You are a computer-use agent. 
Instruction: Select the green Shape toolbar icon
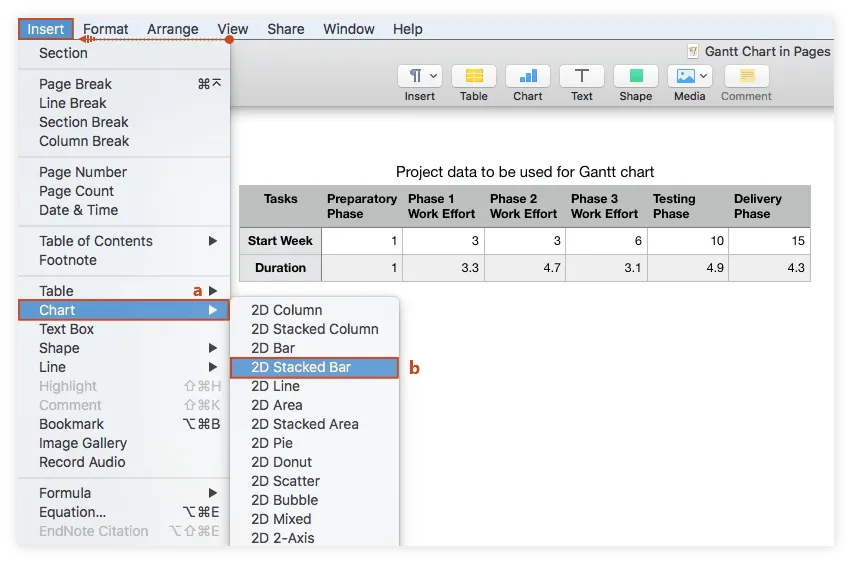click(635, 76)
